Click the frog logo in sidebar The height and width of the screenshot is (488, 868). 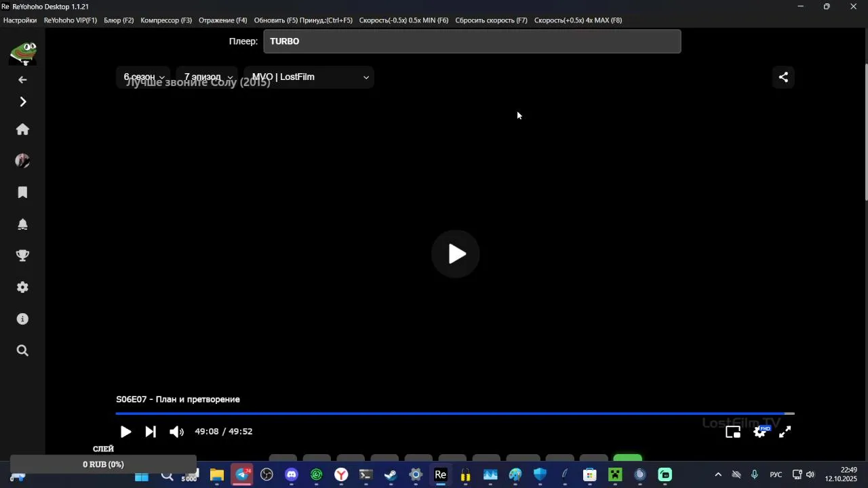point(22,54)
